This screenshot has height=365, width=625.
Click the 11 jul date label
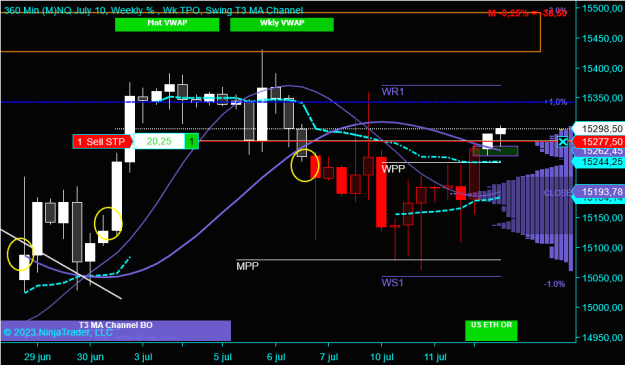click(435, 357)
